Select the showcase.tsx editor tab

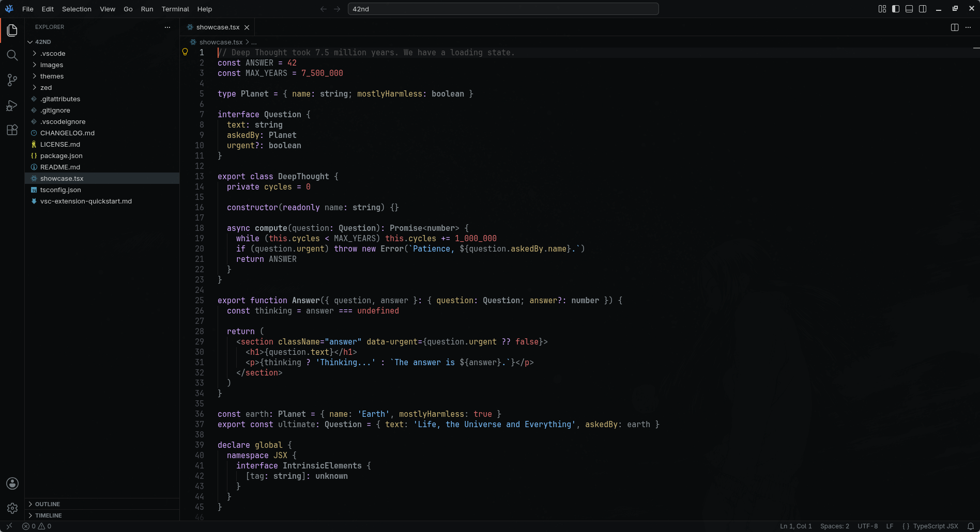pos(217,27)
